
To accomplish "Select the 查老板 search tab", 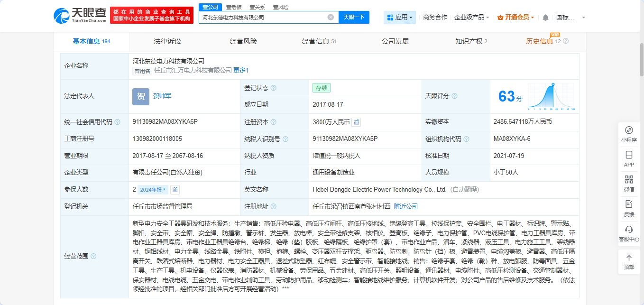I will point(233,7).
